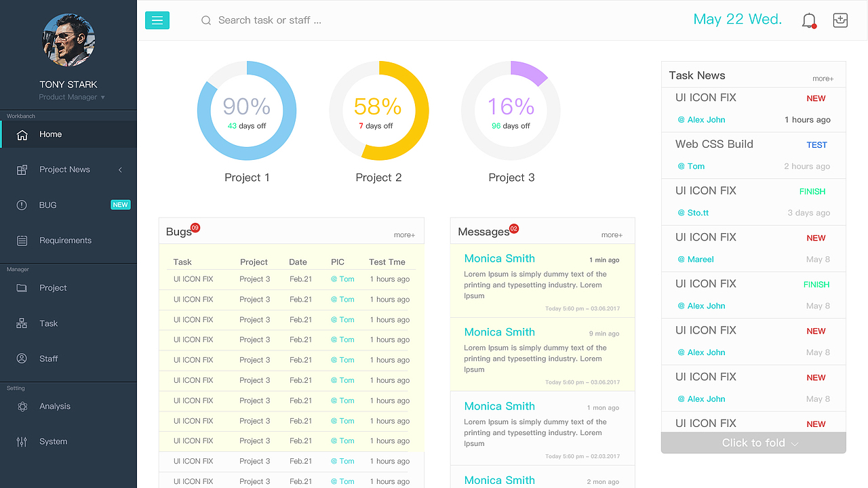Click the System sidebar icon
868x488 pixels.
tap(22, 441)
